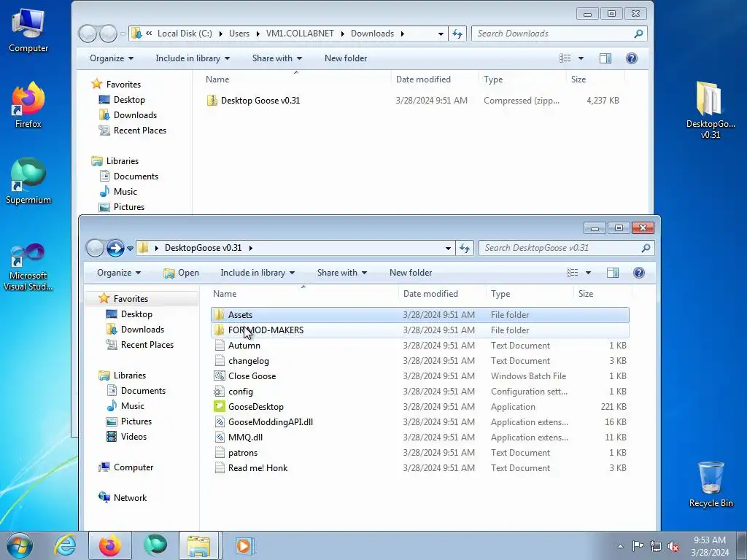747x560 pixels.
Task: Expand arrow after DesktopGoose v0.31 breadcrumb
Action: [x=251, y=248]
